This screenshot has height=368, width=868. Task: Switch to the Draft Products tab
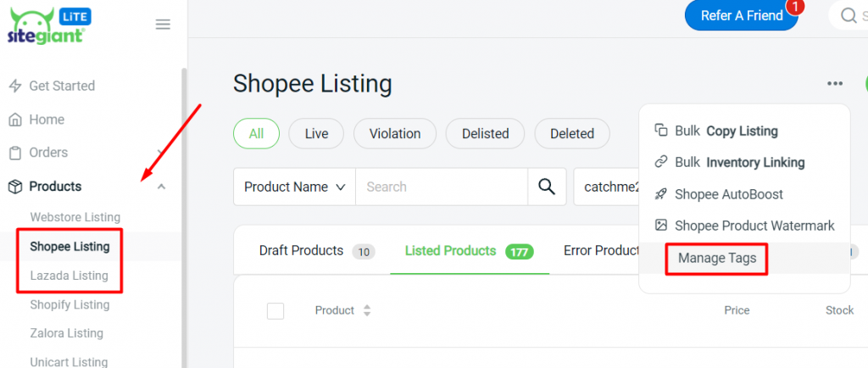pos(301,251)
